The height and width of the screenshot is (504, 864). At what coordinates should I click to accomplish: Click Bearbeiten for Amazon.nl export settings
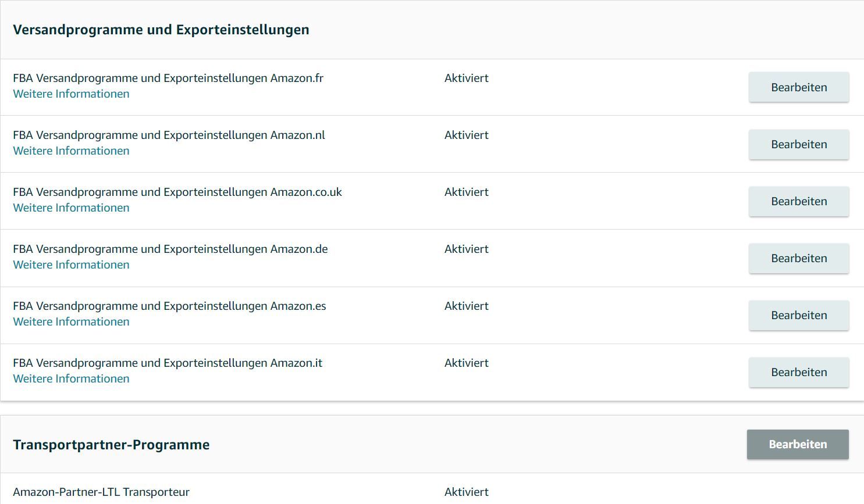pos(799,144)
